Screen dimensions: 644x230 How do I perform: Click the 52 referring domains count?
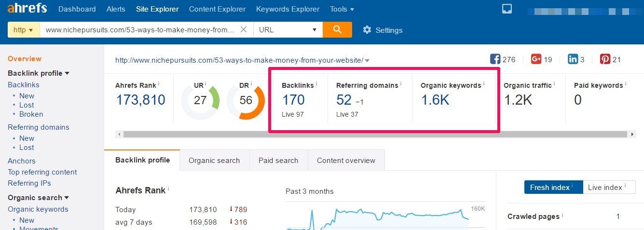344,100
